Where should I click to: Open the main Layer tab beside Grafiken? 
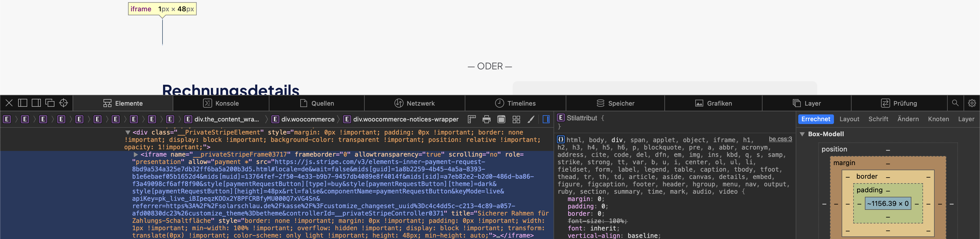(806, 103)
